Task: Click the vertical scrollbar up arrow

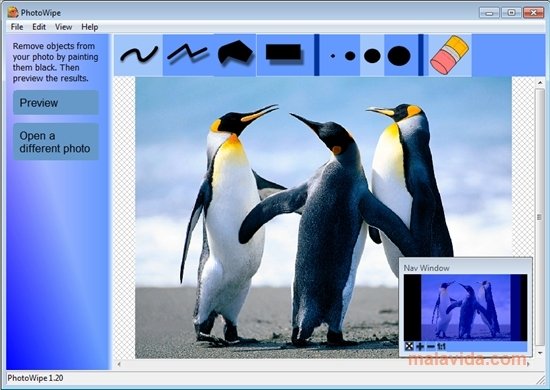Action: [540, 83]
